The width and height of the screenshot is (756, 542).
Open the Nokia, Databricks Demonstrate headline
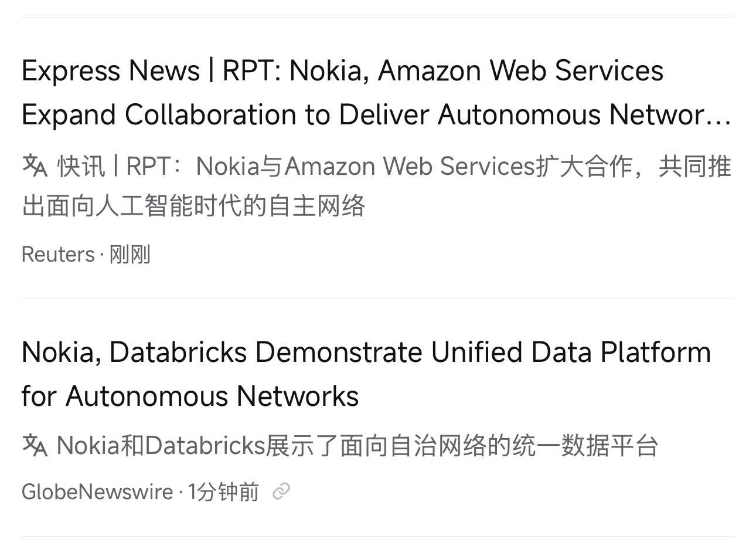tap(366, 374)
